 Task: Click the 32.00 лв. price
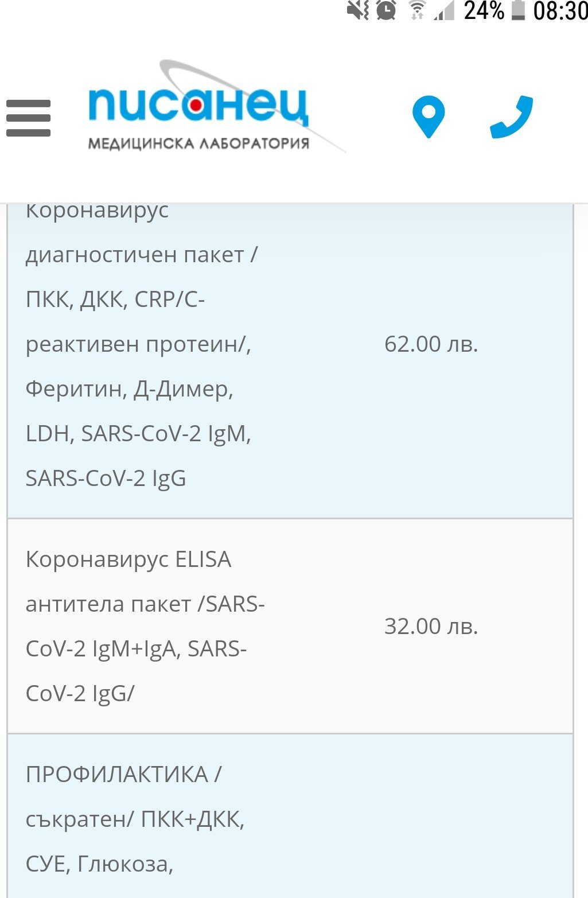coord(431,626)
